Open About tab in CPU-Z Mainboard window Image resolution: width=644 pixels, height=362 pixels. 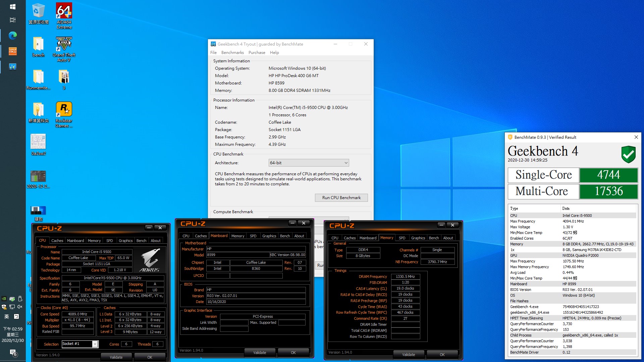[x=299, y=236]
